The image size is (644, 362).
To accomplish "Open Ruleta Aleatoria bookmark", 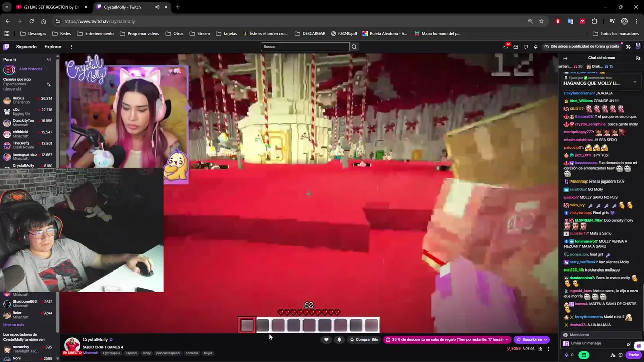I will pos(385,34).
